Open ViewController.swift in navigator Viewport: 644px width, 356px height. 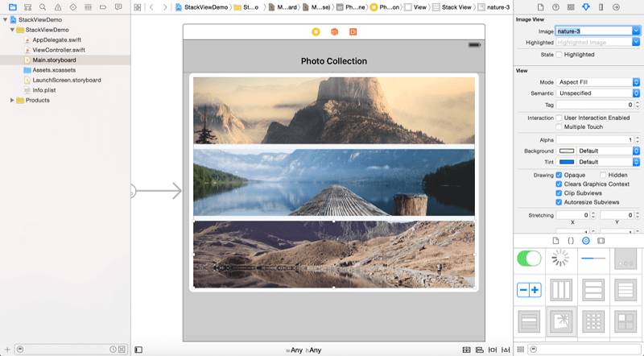tap(59, 50)
